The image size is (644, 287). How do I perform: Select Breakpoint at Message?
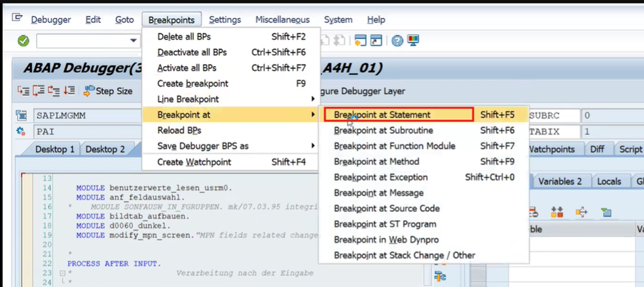pos(423,192)
